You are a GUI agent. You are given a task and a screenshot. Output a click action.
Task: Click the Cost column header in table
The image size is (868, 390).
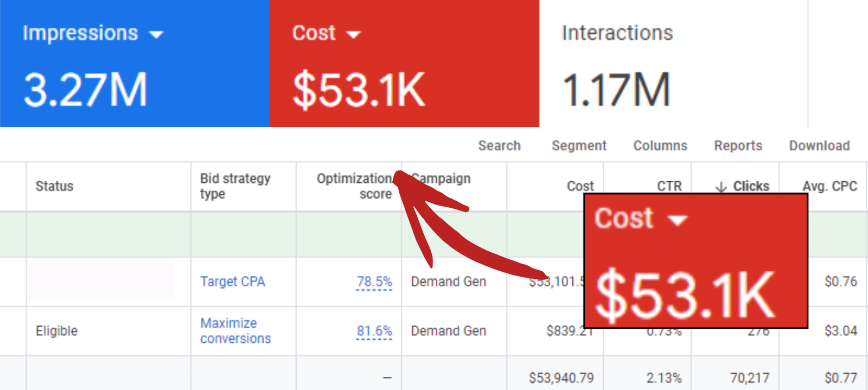(580, 186)
